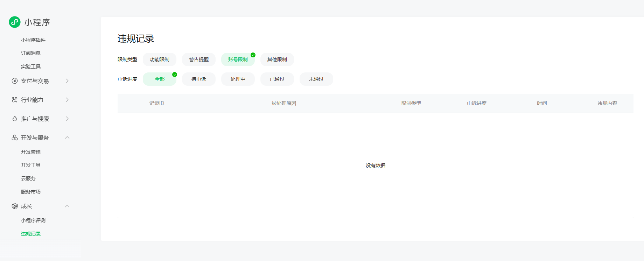Click the 成长 menu label

[27, 206]
